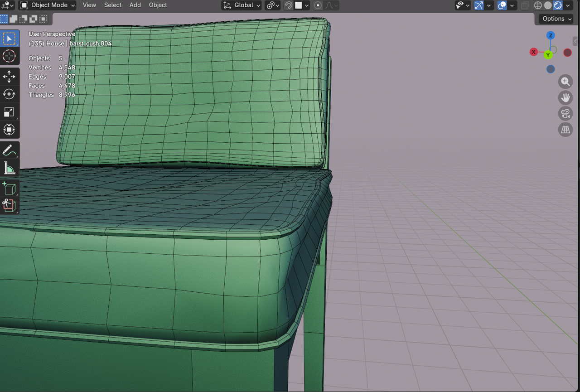The image size is (580, 392).
Task: Open the Object Mode dropdown
Action: coord(47,5)
